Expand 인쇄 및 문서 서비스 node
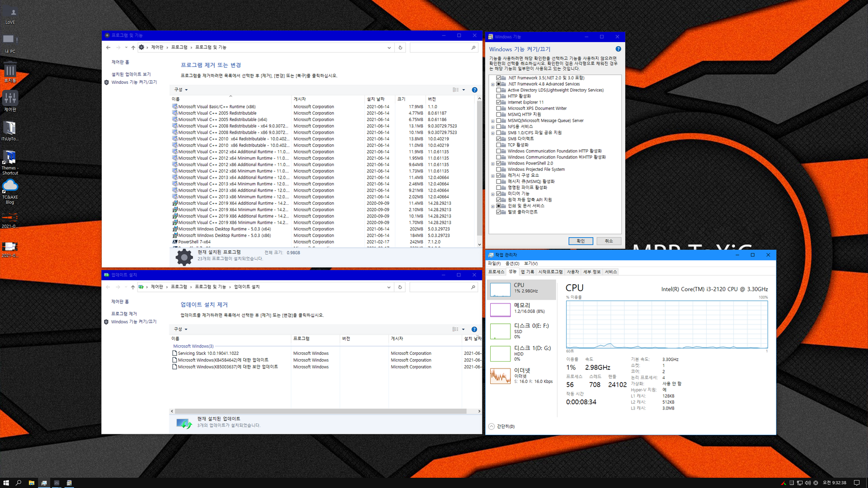 click(x=493, y=206)
